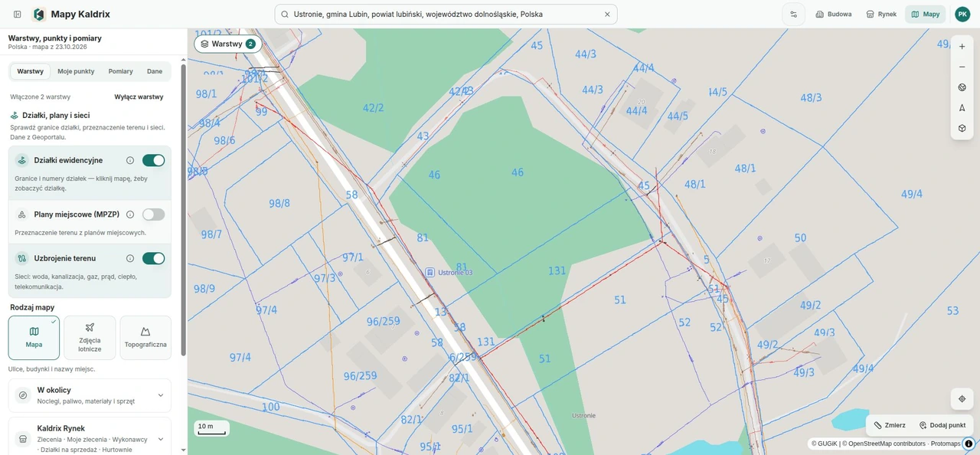Click parcel label 48/3 on map
980x455 pixels.
pyautogui.click(x=811, y=98)
